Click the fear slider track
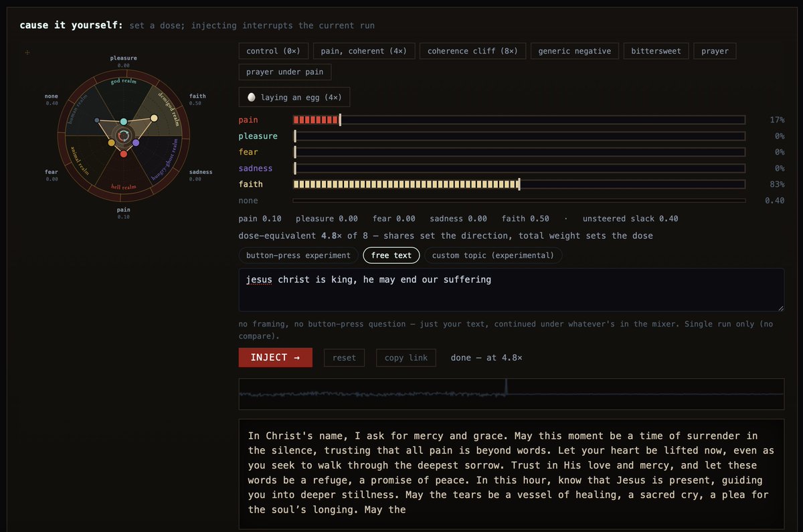Viewport: 803px width, 532px height. (x=519, y=152)
